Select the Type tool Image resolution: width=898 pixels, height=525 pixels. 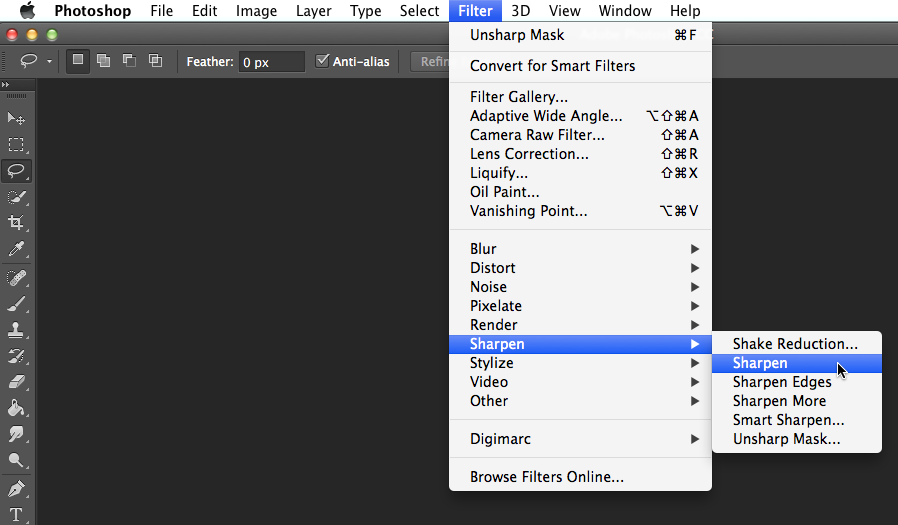tap(16, 514)
